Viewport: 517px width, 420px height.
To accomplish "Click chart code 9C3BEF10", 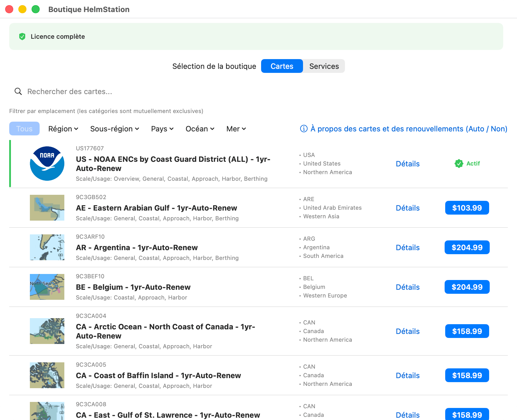I will pyautogui.click(x=90, y=276).
